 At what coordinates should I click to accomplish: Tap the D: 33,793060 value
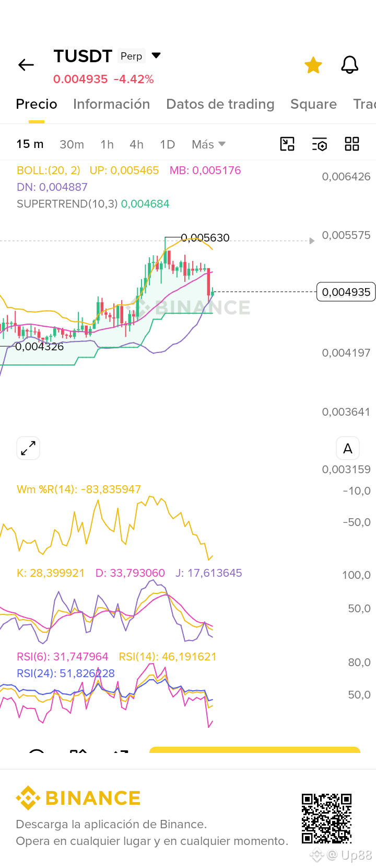pyautogui.click(x=130, y=573)
